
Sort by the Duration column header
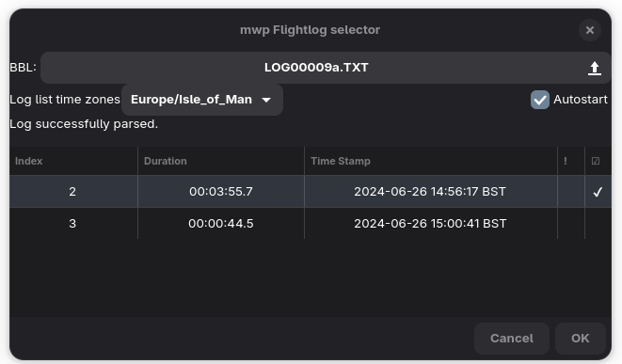[221, 161]
